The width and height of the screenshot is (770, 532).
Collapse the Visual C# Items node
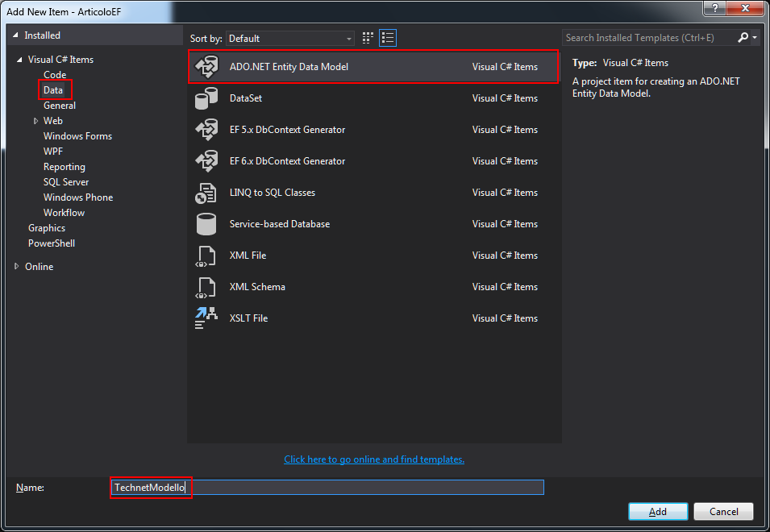pyautogui.click(x=19, y=60)
